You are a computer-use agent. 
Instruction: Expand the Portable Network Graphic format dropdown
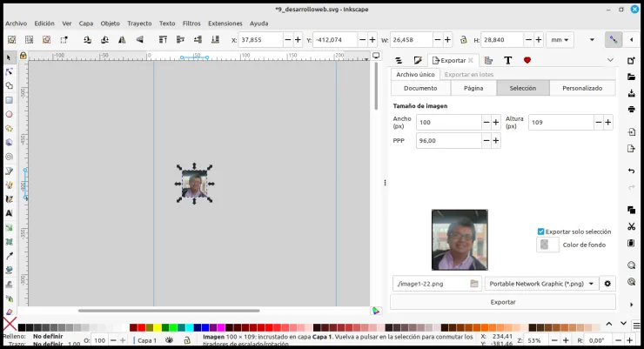[x=541, y=284]
